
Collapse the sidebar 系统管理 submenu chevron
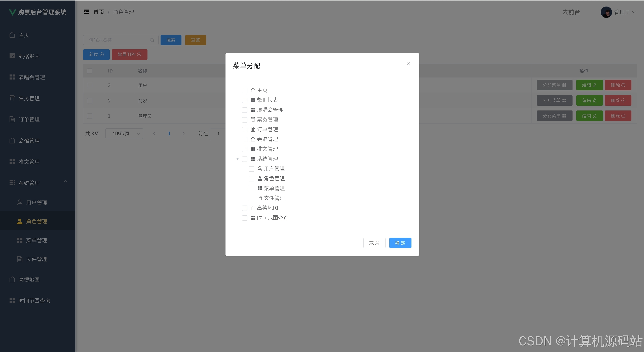point(65,181)
